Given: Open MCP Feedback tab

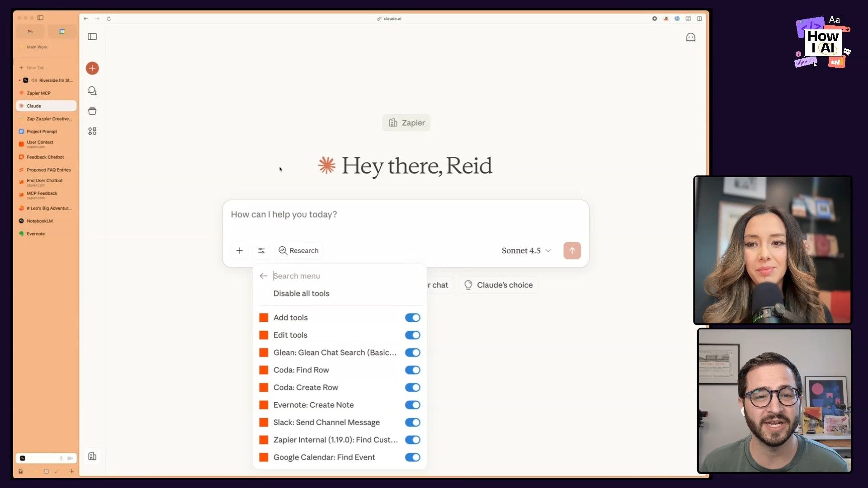Looking at the screenshot, I should [x=46, y=195].
